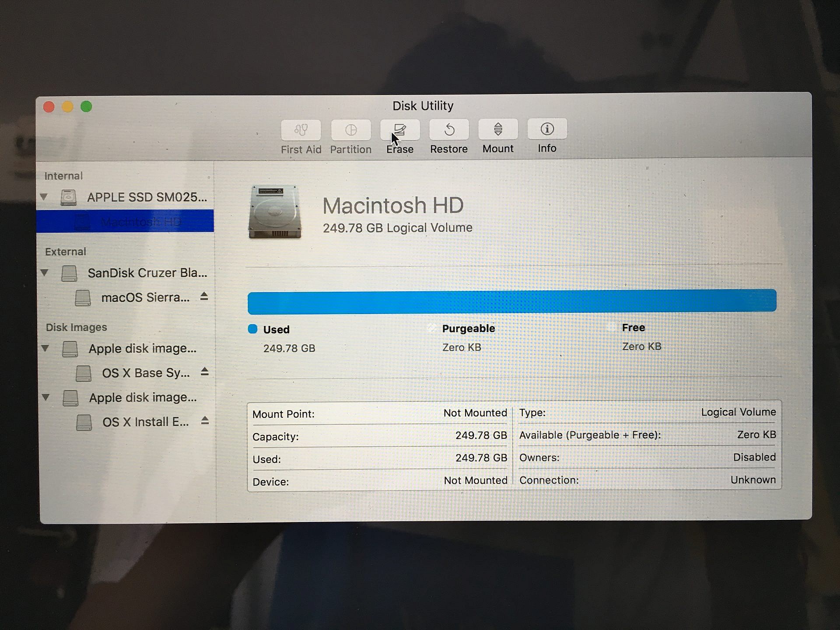Viewport: 840px width, 630px height.
Task: Click the Capacity 249.78 GB value
Action: click(x=481, y=435)
